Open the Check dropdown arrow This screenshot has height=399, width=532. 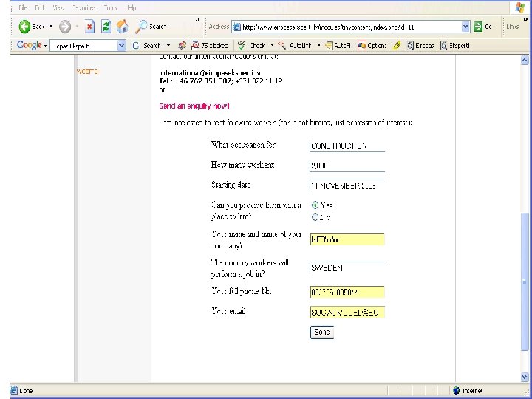click(272, 46)
